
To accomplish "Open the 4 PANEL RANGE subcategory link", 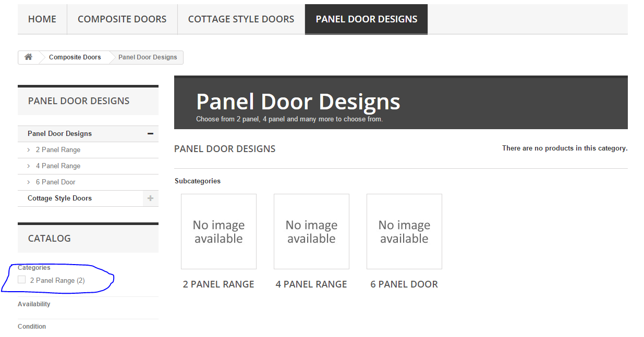I will [311, 284].
